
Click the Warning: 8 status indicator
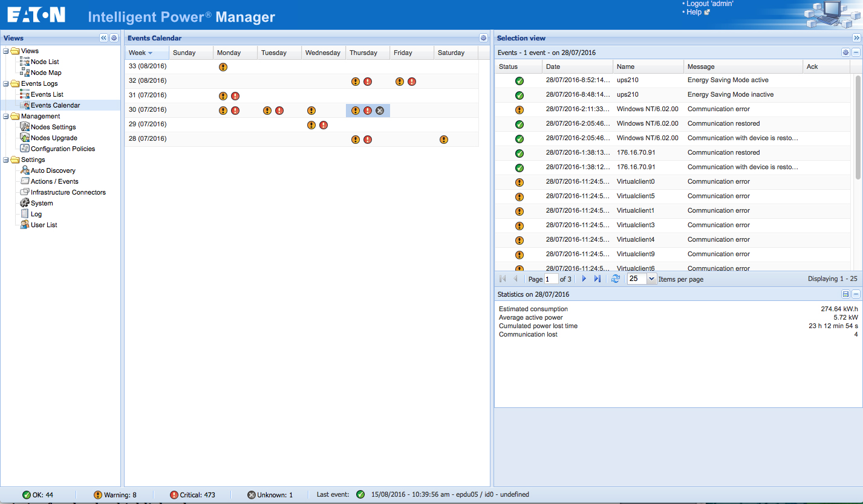point(115,495)
